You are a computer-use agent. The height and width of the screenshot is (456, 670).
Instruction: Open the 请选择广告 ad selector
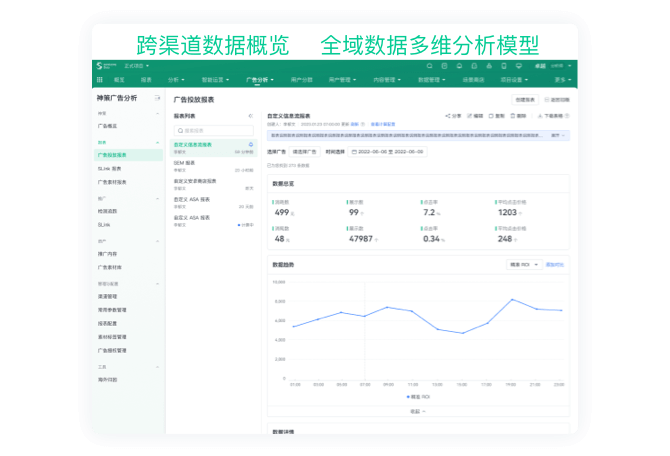coord(304,152)
